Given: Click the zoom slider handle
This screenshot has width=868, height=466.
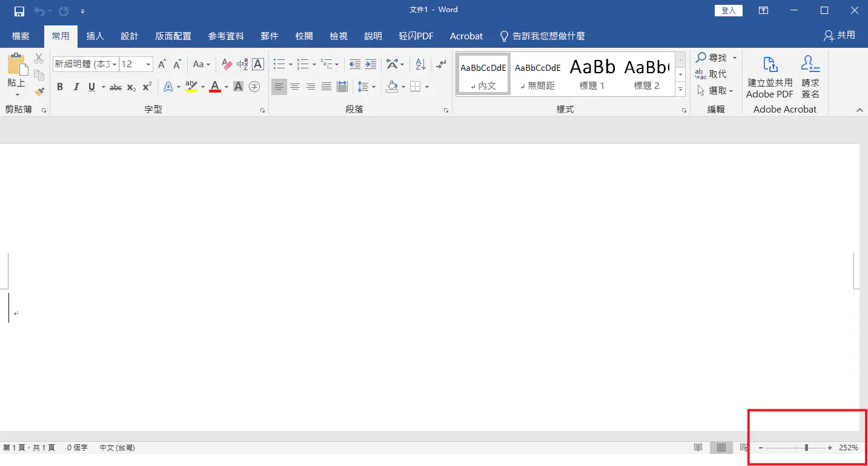Looking at the screenshot, I should coord(806,448).
